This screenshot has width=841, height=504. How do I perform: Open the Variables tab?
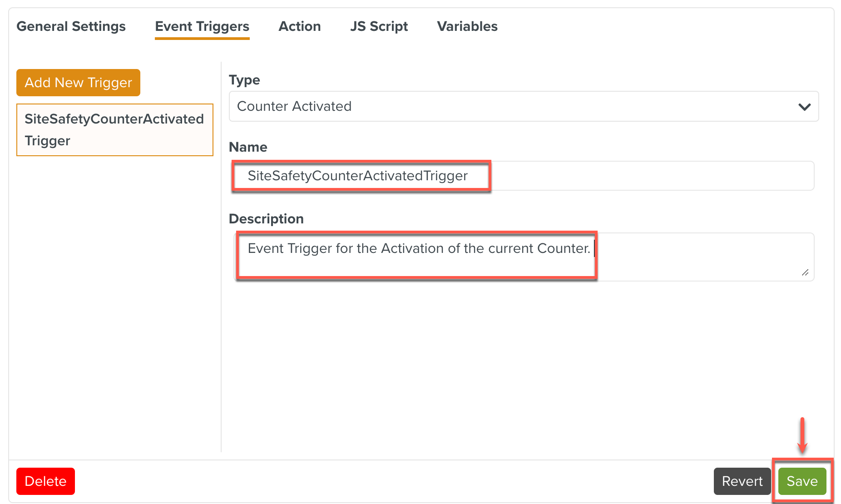467,26
